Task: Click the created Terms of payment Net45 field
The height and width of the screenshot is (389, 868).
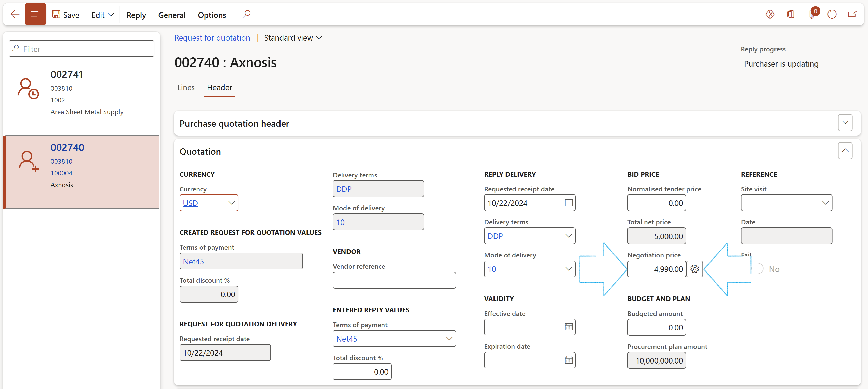Action: pyautogui.click(x=241, y=261)
